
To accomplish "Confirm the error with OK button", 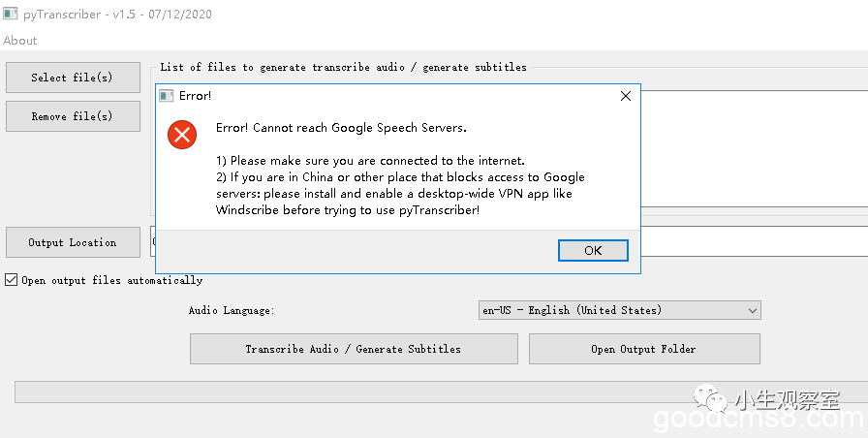I will (x=593, y=250).
